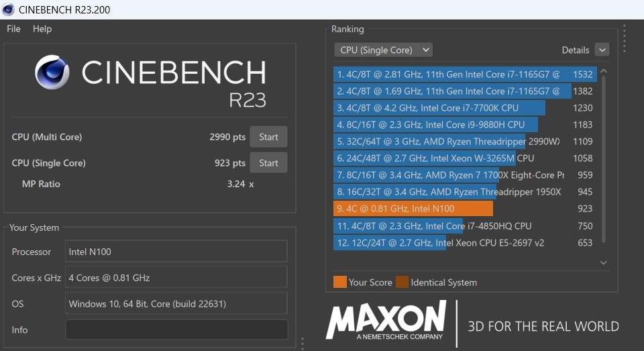Start the CPU Multi Core test

pos(268,137)
